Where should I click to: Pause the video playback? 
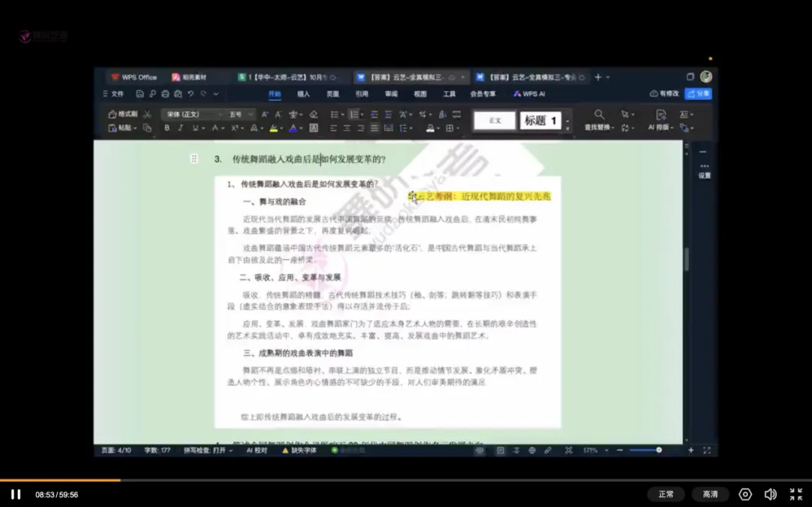click(x=16, y=494)
